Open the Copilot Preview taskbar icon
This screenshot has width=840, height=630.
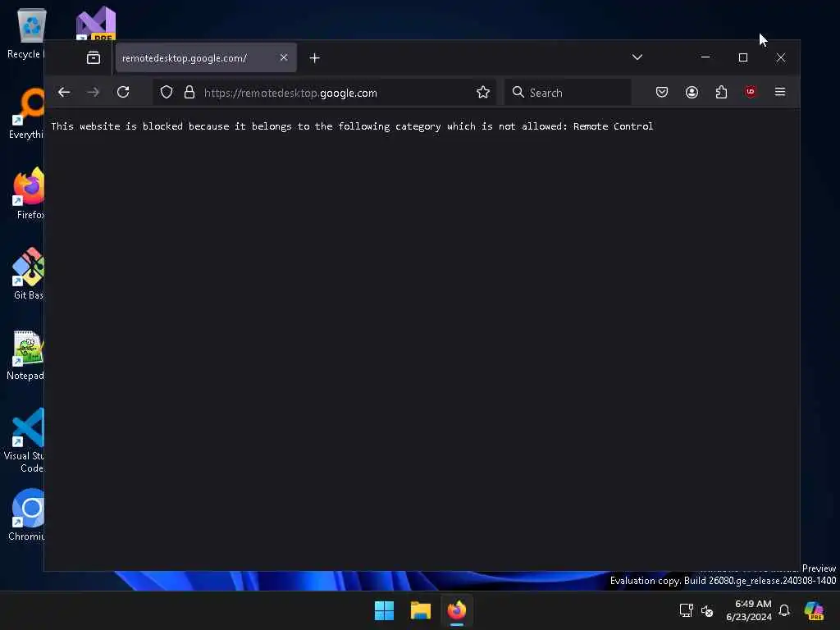click(814, 610)
